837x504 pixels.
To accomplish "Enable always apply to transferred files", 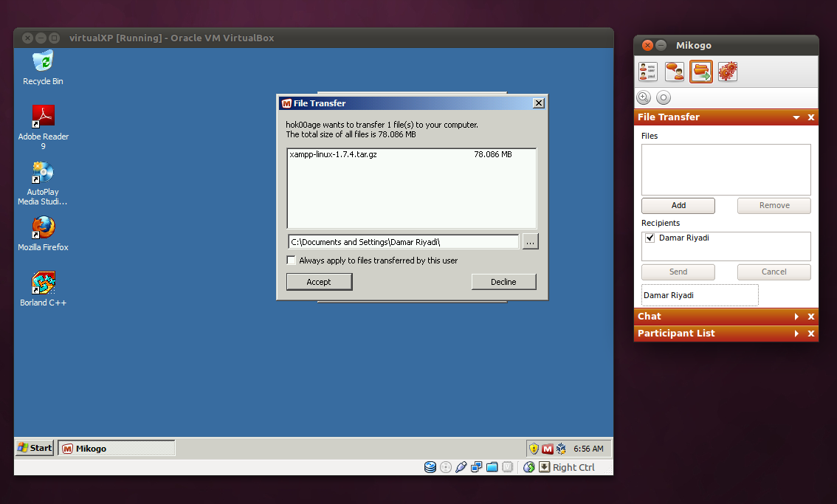I will (291, 260).
